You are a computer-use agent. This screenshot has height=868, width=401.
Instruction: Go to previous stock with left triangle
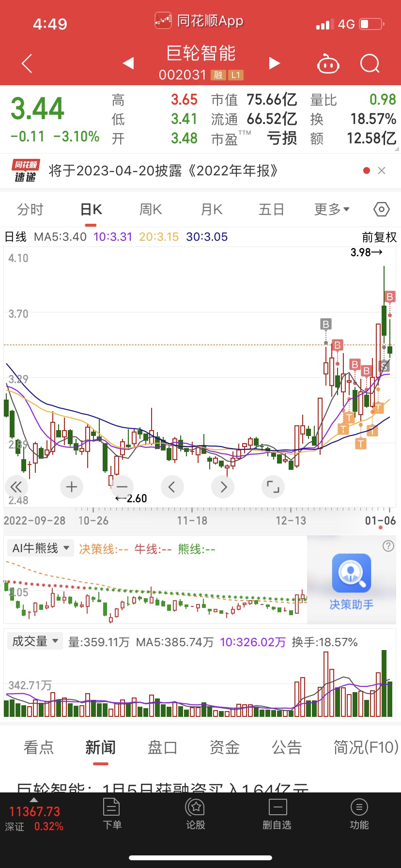128,63
